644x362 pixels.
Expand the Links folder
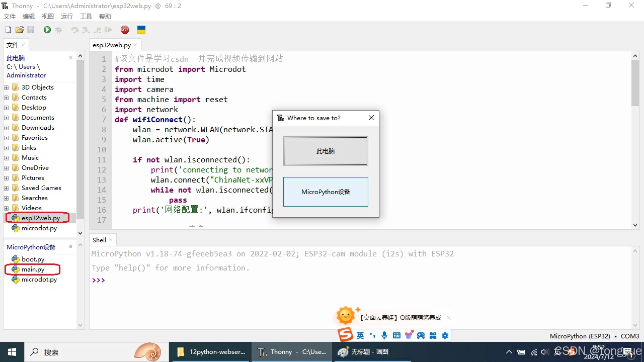click(x=7, y=148)
